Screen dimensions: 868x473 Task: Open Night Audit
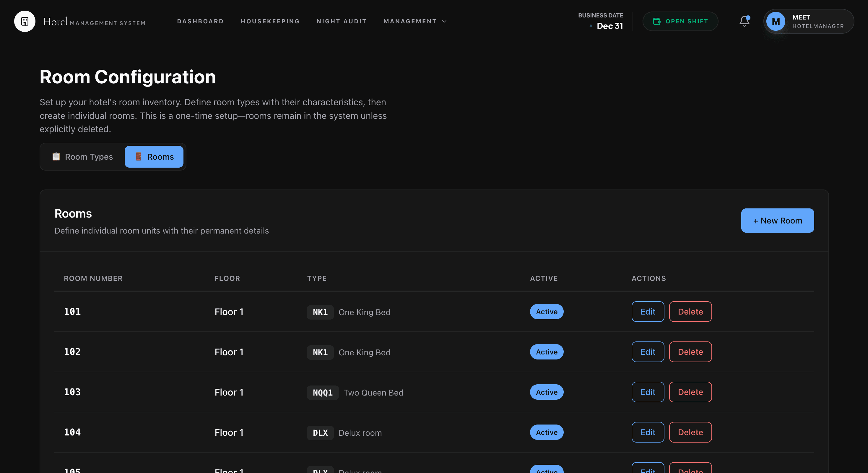[341, 21]
